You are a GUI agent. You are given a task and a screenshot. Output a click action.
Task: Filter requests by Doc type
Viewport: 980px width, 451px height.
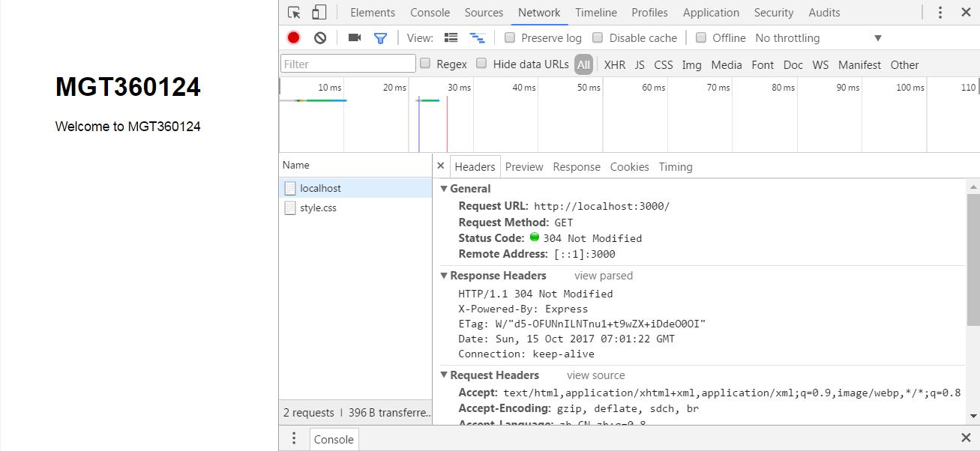click(x=793, y=64)
